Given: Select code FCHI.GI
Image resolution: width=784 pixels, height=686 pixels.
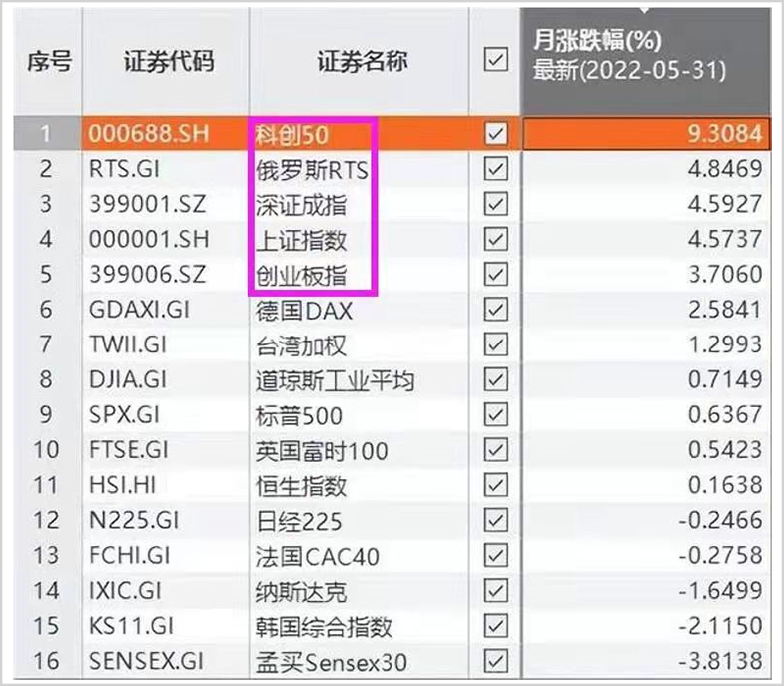Looking at the screenshot, I should coord(130,555).
